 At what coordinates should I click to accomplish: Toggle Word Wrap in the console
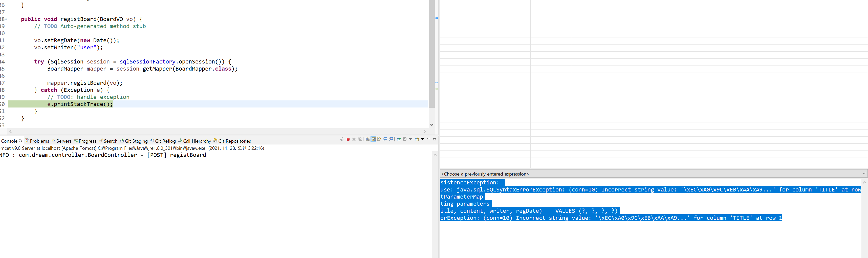point(379,139)
